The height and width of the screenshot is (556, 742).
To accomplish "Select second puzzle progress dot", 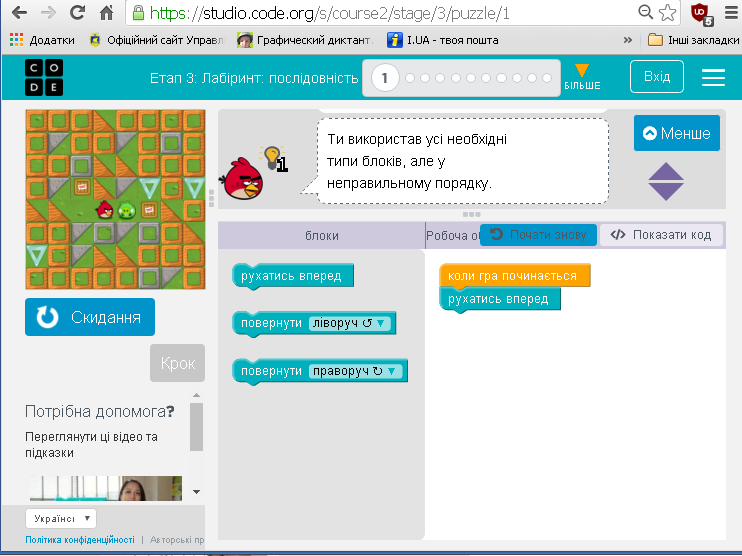I will (x=410, y=78).
